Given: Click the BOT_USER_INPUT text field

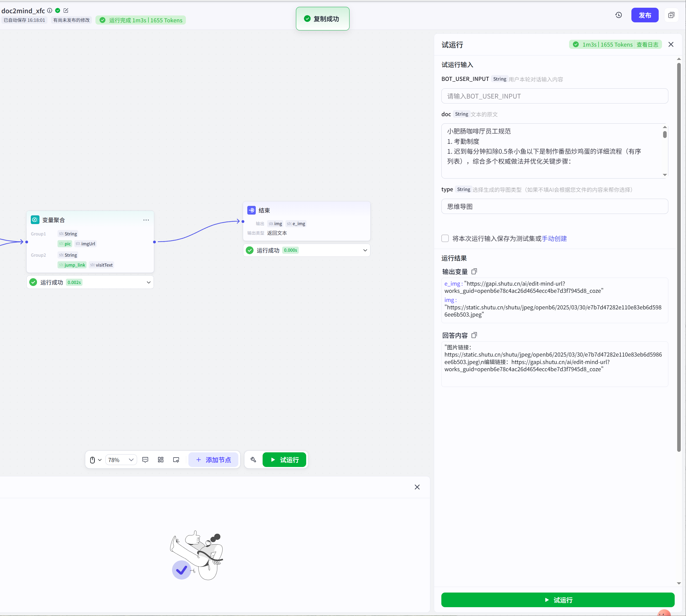Looking at the screenshot, I should coord(554,96).
